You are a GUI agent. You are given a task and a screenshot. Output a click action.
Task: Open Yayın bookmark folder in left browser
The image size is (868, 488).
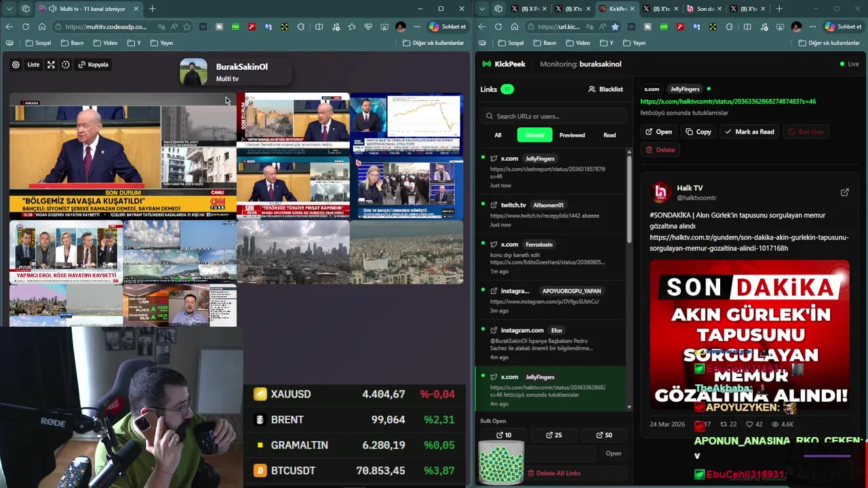[x=161, y=43]
